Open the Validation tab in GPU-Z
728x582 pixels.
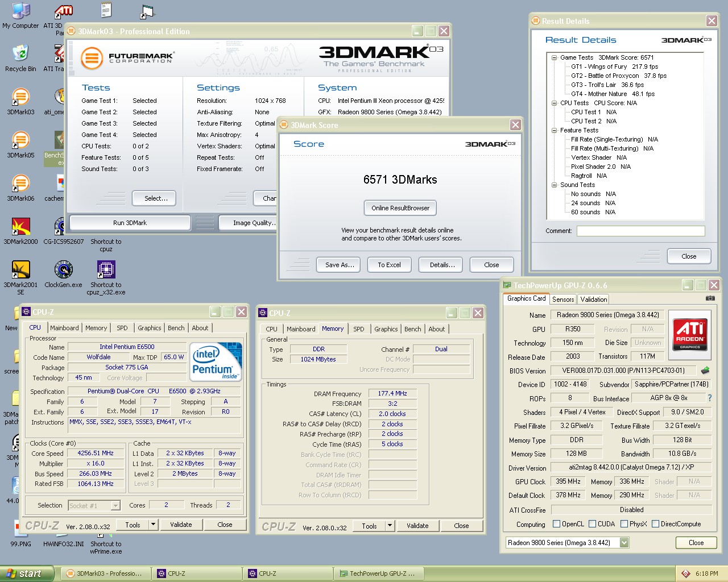[594, 300]
